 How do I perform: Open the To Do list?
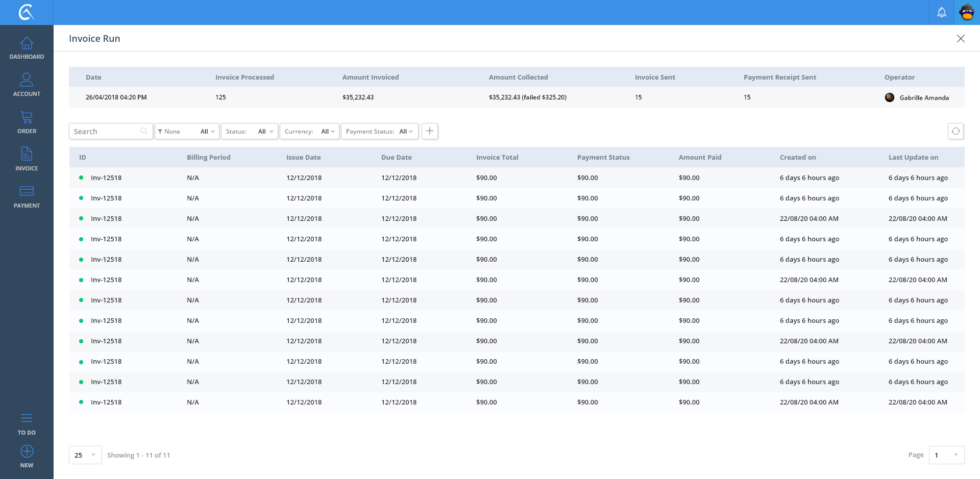pyautogui.click(x=27, y=424)
